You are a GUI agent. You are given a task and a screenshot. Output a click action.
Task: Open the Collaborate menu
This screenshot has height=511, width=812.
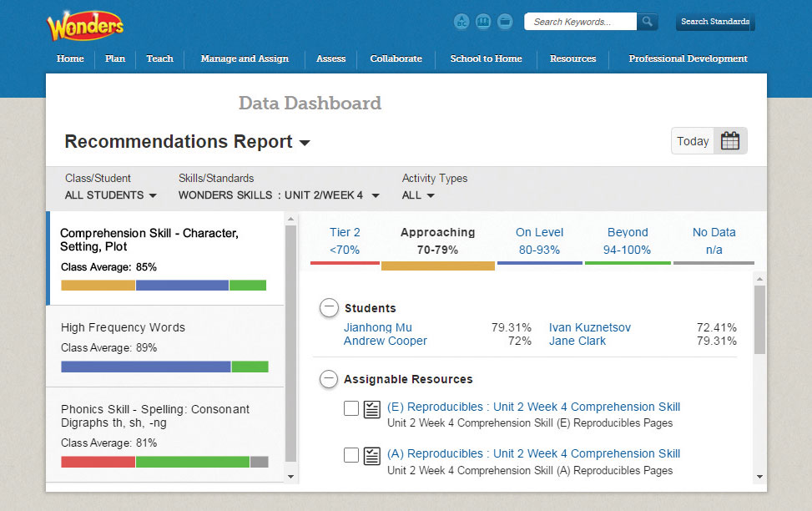point(396,58)
